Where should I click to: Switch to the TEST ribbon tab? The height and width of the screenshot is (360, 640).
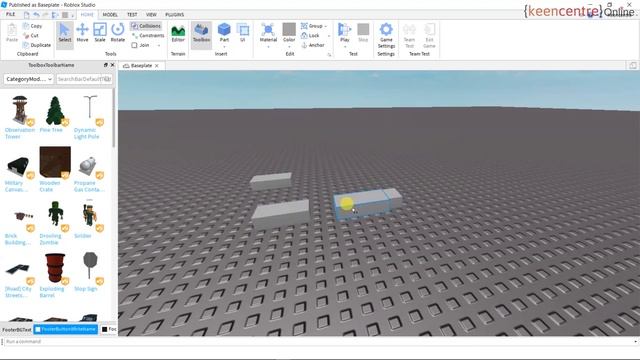pos(132,15)
